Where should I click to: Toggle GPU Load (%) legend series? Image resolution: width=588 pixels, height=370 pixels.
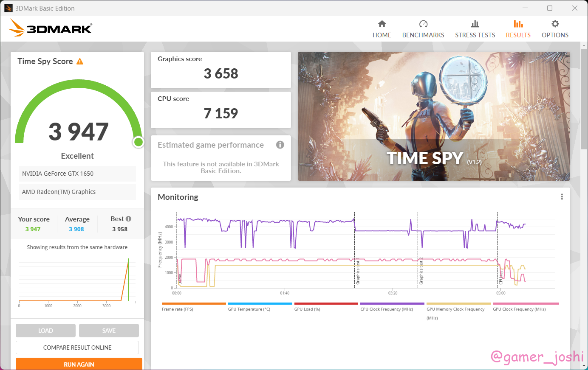pos(307,309)
